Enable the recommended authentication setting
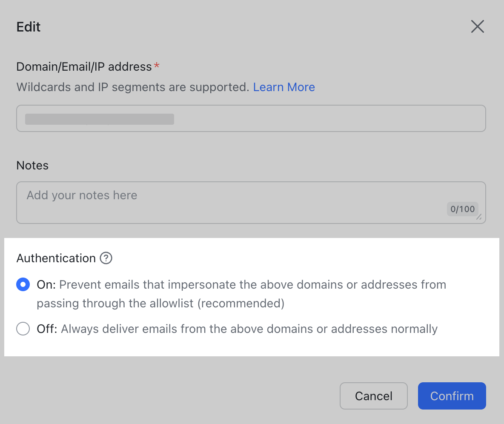Viewport: 504px width, 424px height. click(23, 284)
